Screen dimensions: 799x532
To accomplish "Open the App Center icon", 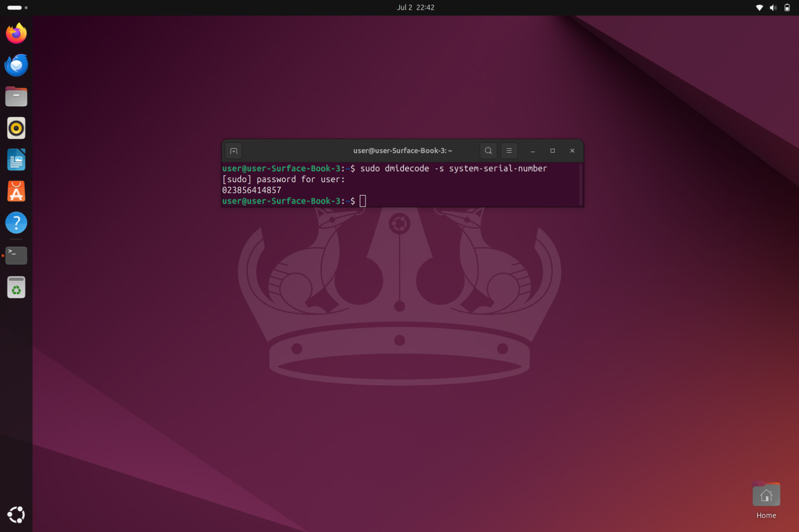I will [x=16, y=191].
